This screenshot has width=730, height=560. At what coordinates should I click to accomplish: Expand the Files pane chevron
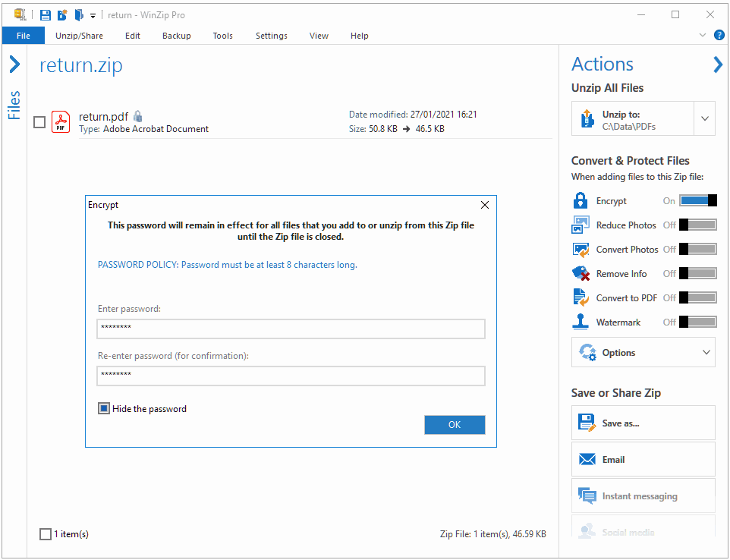(x=14, y=64)
